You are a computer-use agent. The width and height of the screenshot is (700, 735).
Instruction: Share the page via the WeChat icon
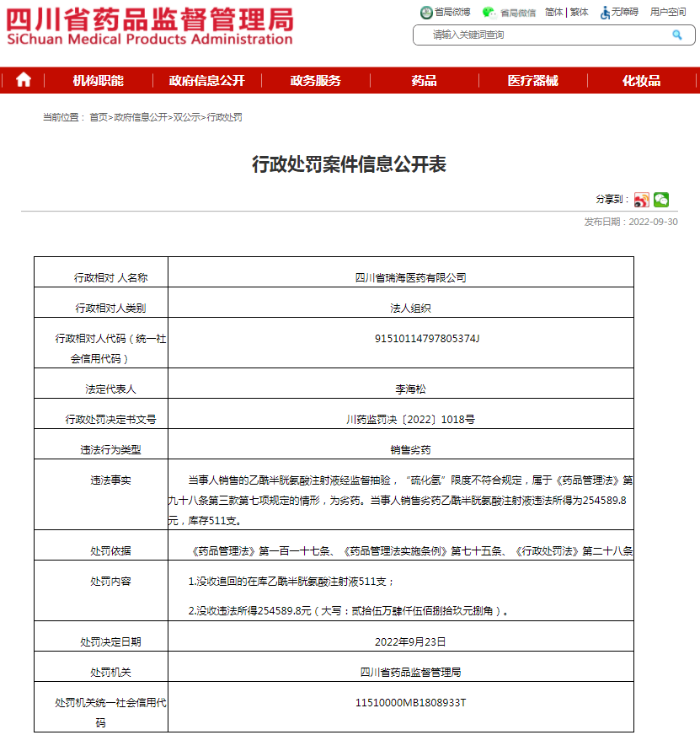661,200
